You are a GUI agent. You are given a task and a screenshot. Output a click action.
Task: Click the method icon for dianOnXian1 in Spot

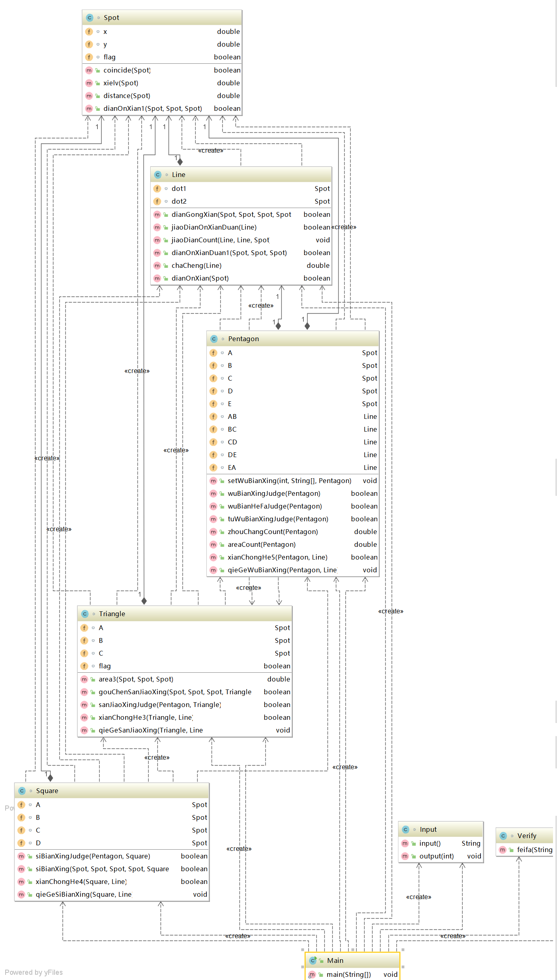89,108
